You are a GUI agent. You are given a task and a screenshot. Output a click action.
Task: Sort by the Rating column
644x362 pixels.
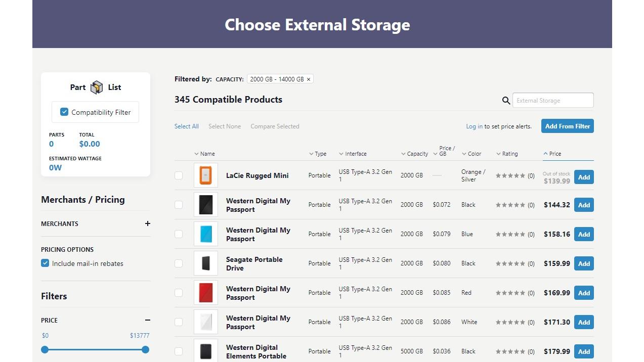coord(507,154)
